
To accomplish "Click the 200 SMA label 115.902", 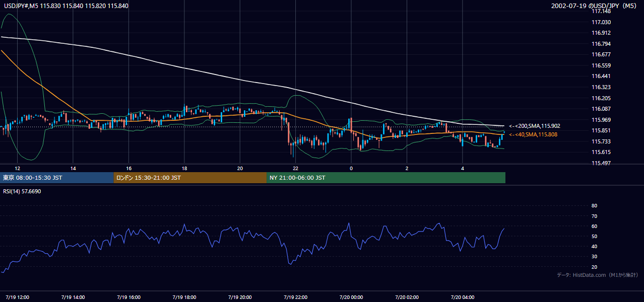I will point(535,126).
